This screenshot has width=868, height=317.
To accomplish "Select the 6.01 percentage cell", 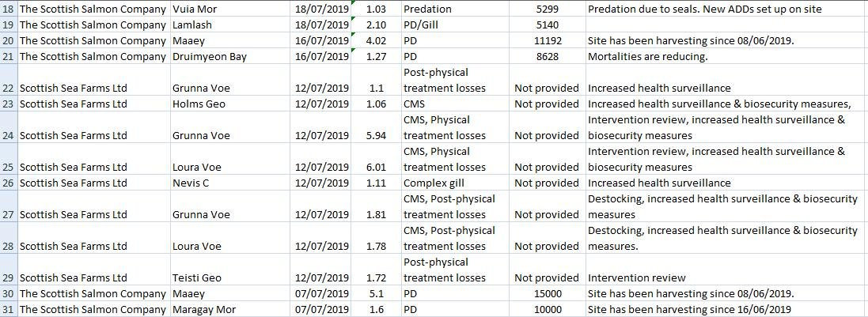I will 376,167.
